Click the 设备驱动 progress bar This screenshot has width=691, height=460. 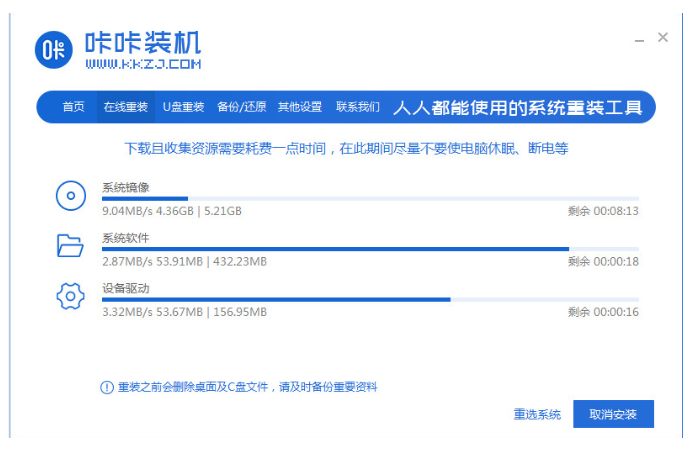click(370, 300)
